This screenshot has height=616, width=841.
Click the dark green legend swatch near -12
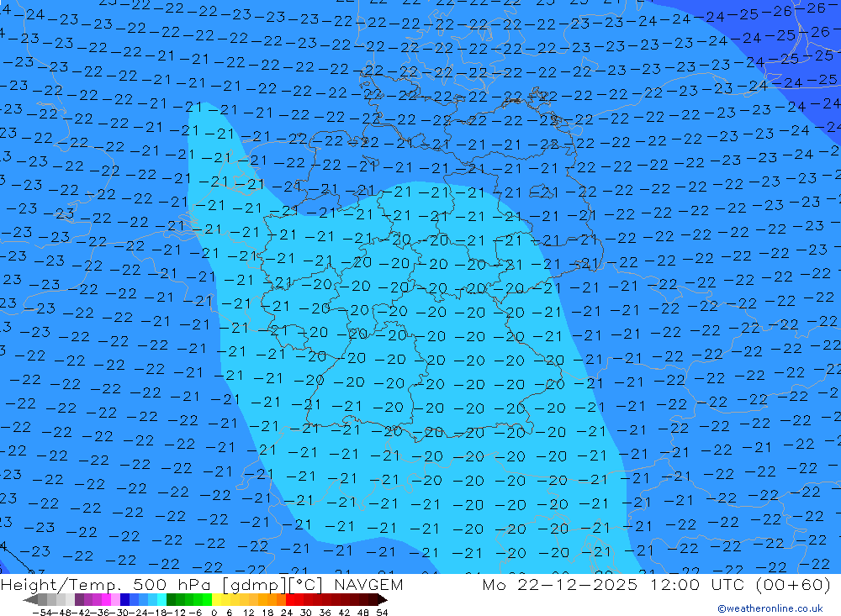[171, 600]
